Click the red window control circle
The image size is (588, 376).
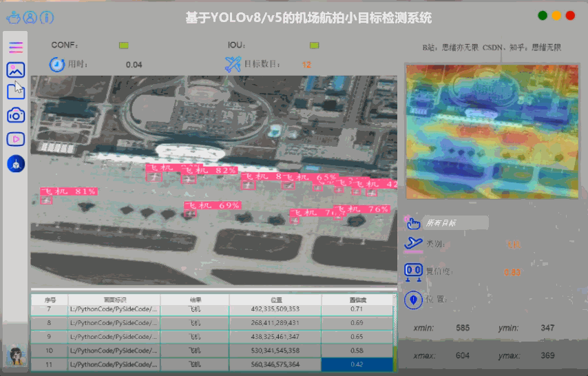click(x=570, y=16)
